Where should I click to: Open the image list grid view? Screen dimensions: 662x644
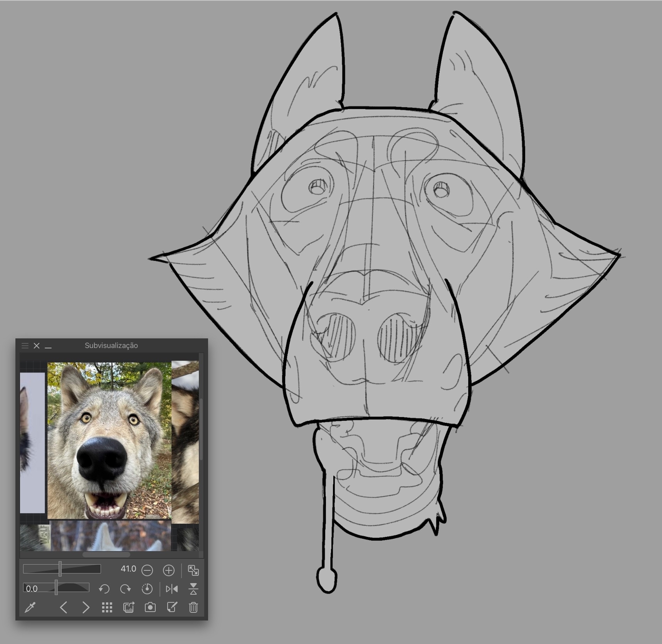pos(107,608)
